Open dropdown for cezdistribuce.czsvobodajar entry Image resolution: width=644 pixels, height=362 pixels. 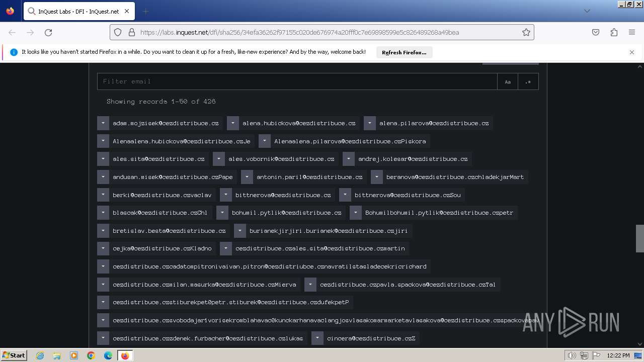coord(103,320)
